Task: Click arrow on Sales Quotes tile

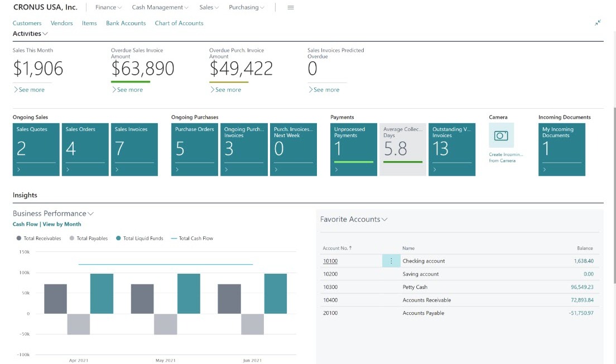Action: pos(18,169)
